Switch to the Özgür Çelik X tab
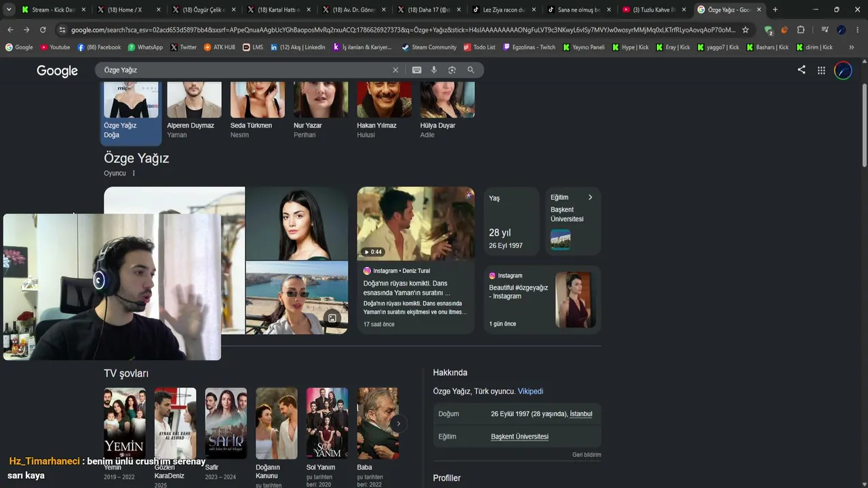 coord(203,9)
